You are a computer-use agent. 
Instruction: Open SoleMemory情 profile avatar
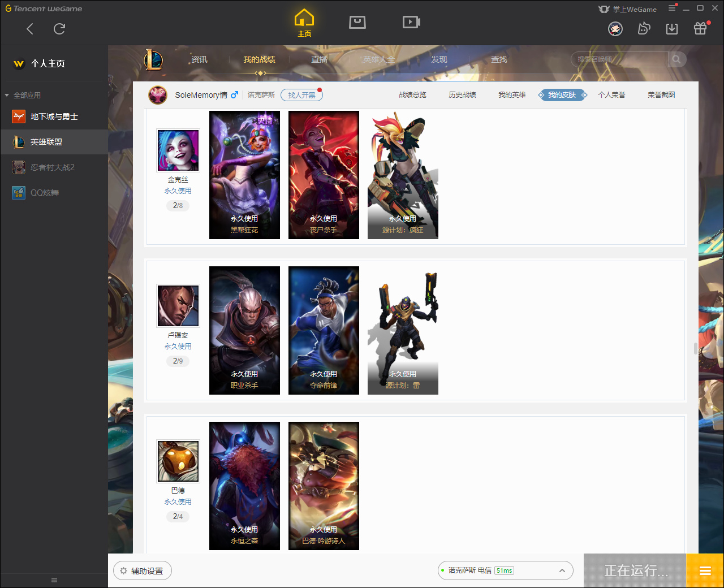(x=158, y=95)
